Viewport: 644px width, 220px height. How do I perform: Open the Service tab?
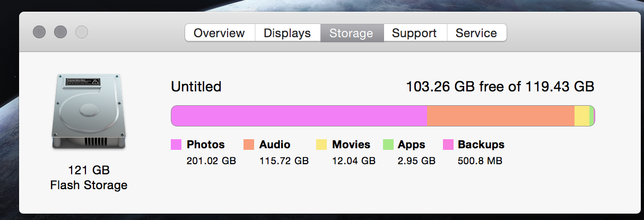(476, 33)
